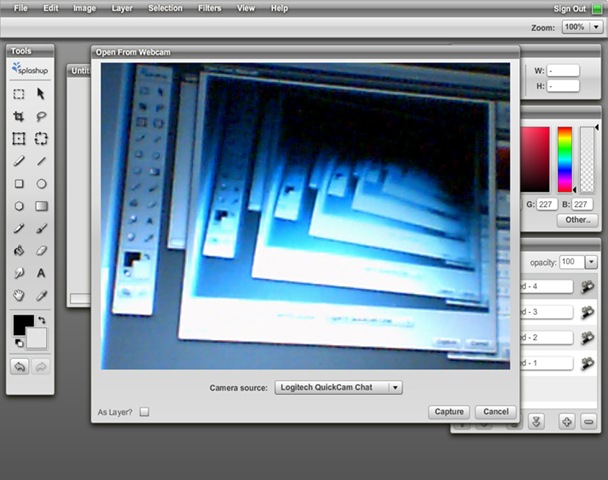Enable the As Layer checkbox

pyautogui.click(x=144, y=411)
